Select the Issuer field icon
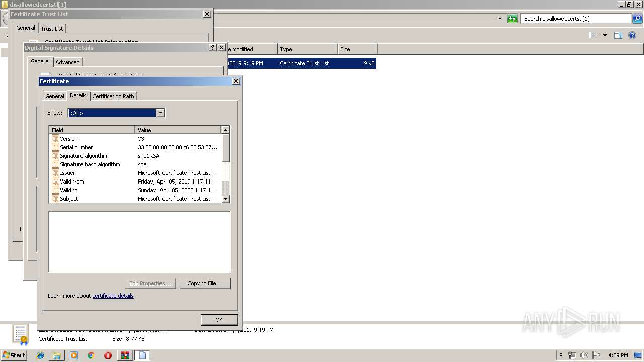Image resolution: width=644 pixels, height=362 pixels. pos(55,173)
